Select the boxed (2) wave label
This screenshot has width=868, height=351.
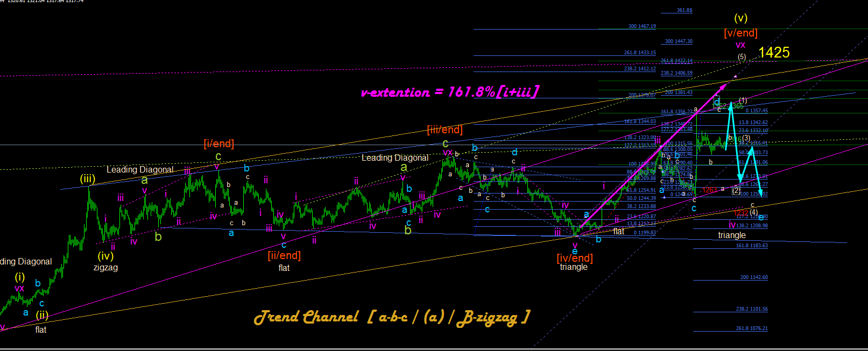pyautogui.click(x=736, y=191)
